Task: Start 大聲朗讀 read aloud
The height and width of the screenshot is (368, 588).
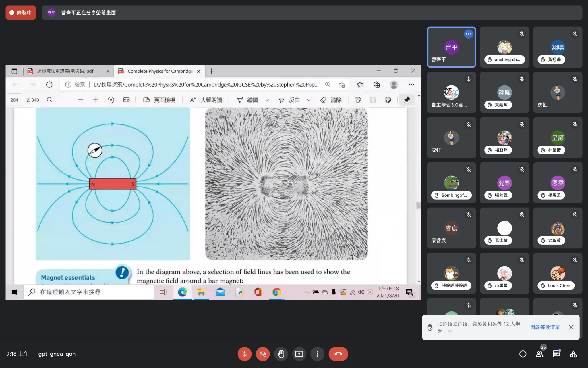Action: click(x=206, y=100)
